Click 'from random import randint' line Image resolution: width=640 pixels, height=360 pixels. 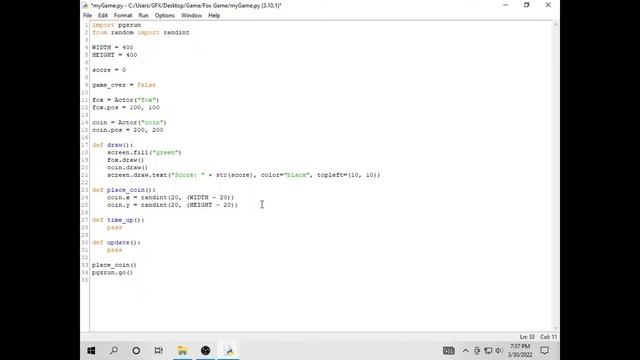pos(140,33)
